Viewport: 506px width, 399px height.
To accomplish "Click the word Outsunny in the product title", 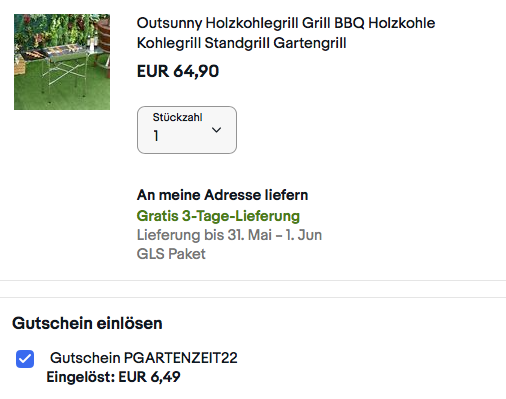I will point(169,23).
